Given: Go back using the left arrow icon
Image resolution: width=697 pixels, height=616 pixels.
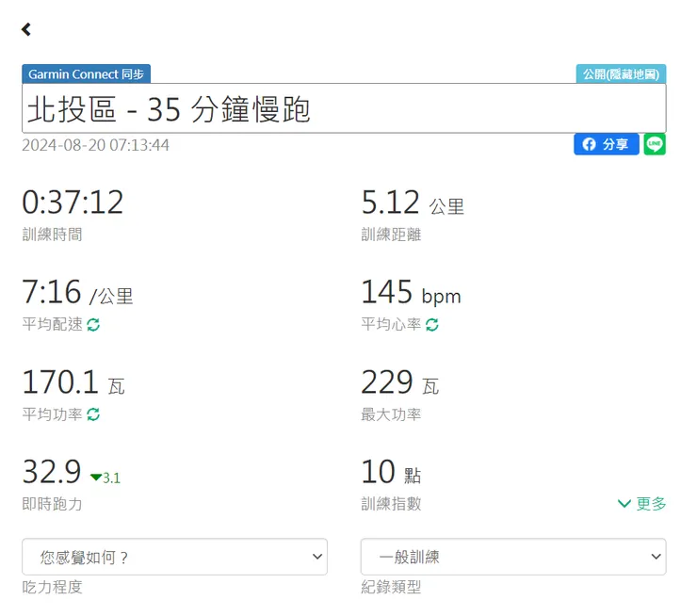Looking at the screenshot, I should (26, 29).
